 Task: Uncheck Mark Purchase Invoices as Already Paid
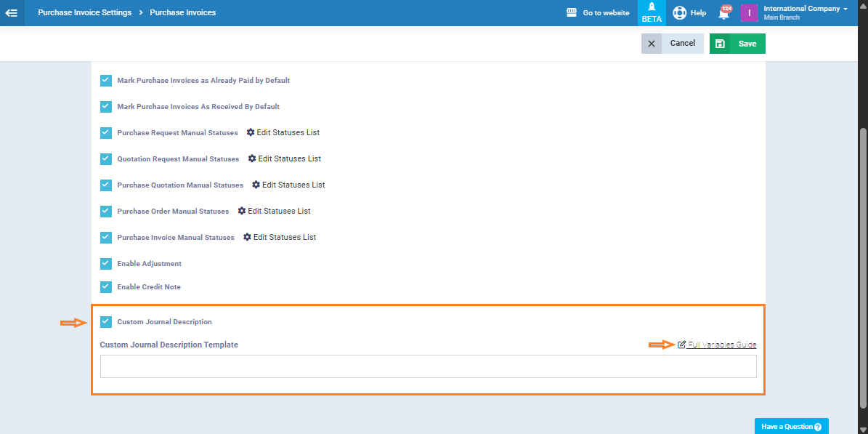106,81
